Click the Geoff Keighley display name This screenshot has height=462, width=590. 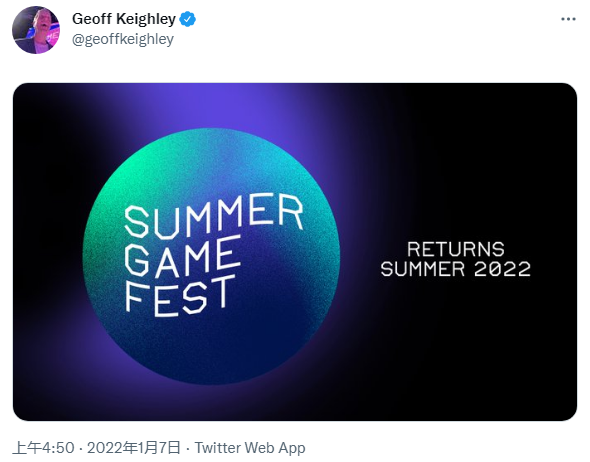pos(124,19)
